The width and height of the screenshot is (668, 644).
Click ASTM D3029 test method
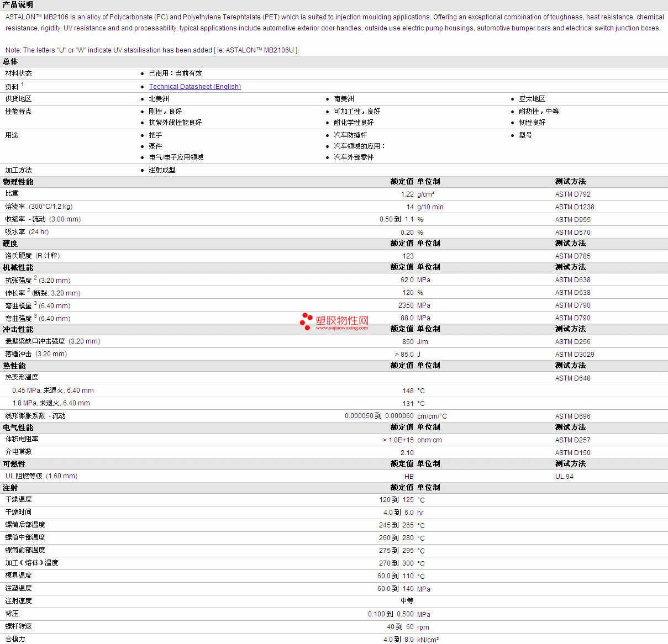click(x=575, y=355)
